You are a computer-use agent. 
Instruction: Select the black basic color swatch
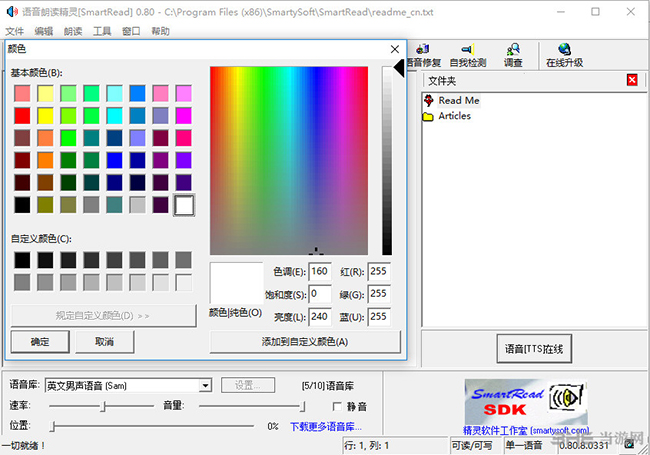click(x=22, y=205)
